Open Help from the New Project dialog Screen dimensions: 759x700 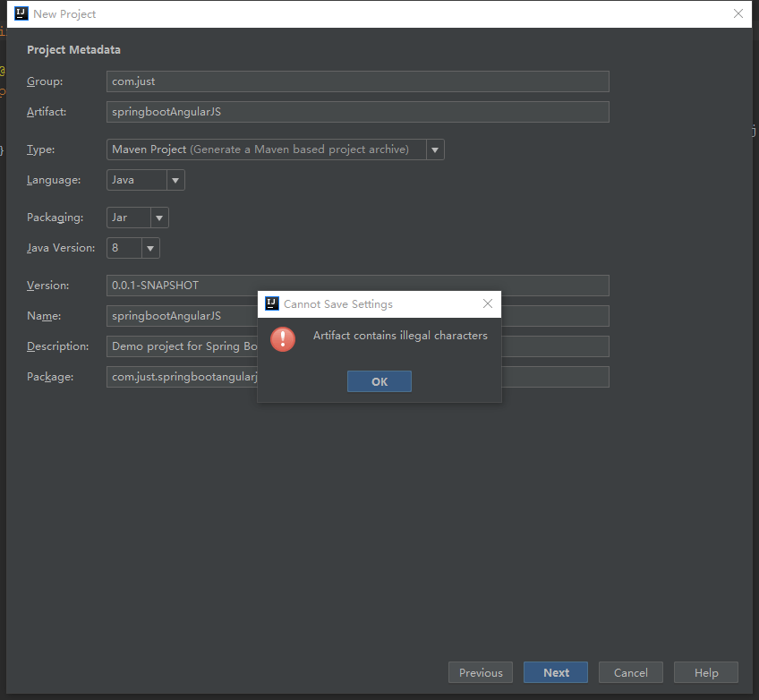point(705,672)
